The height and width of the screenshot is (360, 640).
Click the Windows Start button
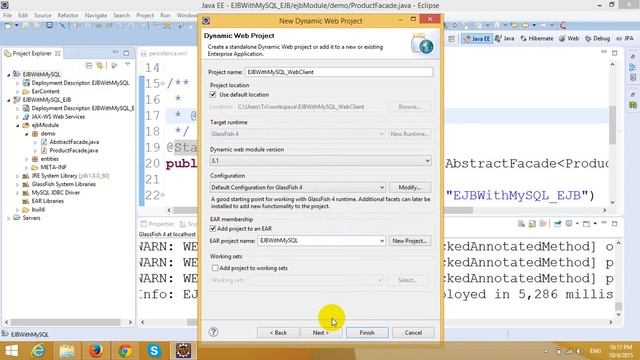11,351
